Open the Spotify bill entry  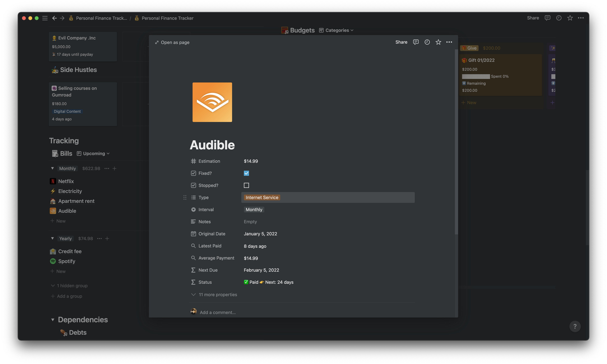[x=66, y=261]
